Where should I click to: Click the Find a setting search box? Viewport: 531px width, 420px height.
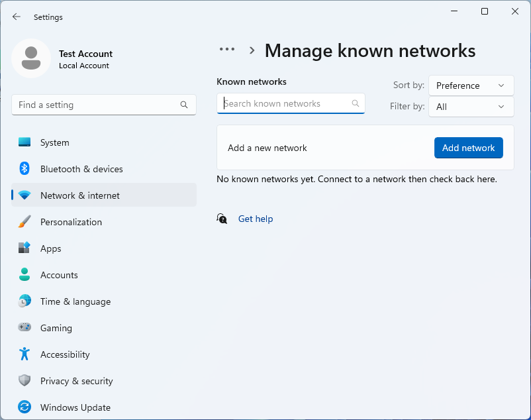(x=104, y=105)
